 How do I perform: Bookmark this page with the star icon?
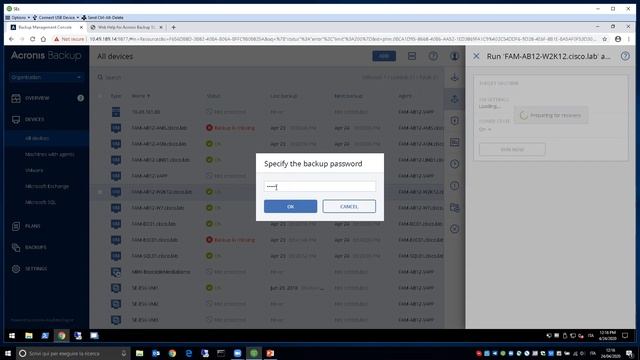click(605, 39)
